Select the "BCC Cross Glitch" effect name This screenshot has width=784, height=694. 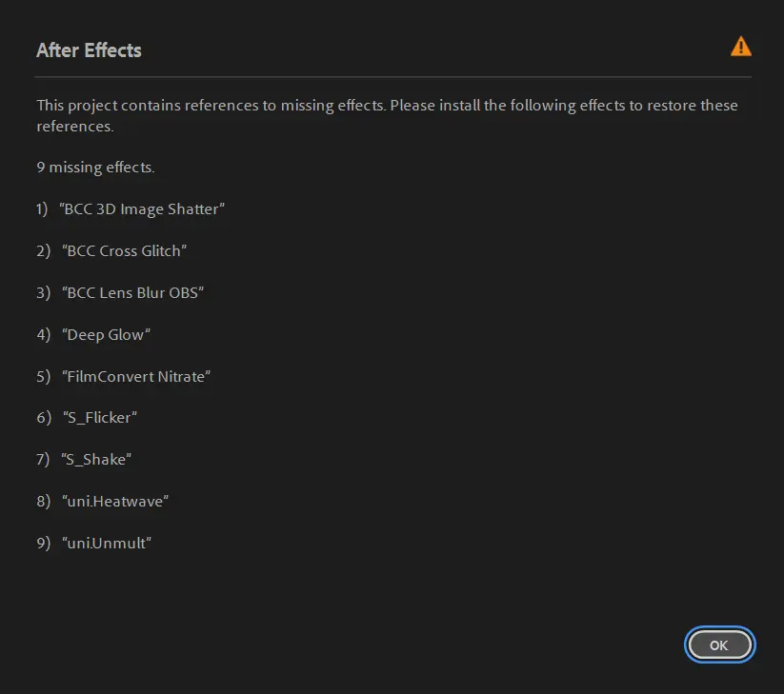click(125, 251)
